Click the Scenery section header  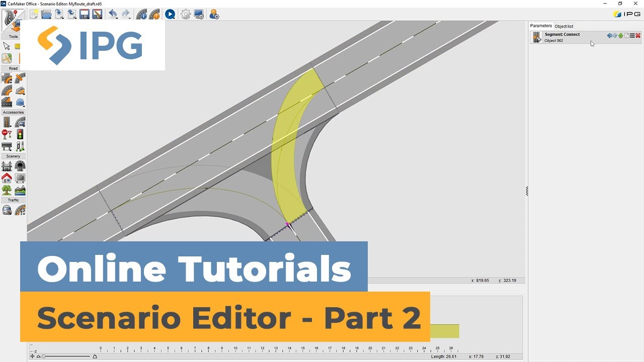(x=13, y=156)
